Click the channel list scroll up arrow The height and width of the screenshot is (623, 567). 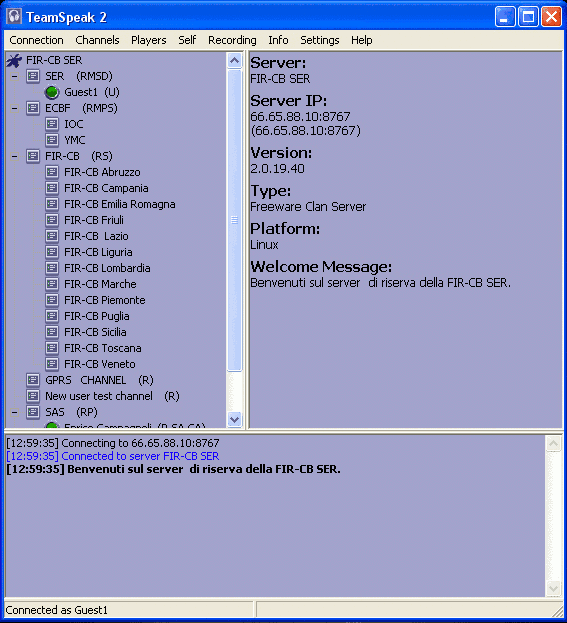(x=234, y=61)
